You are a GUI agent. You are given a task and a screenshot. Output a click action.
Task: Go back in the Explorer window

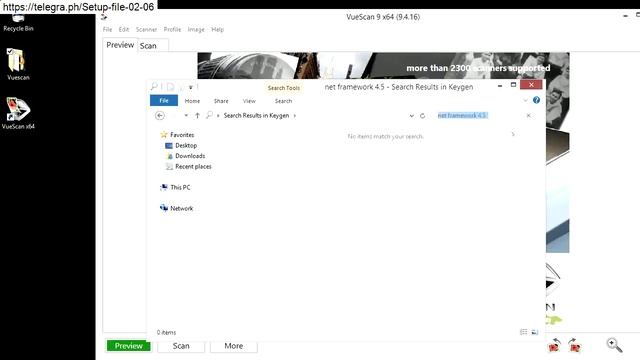pyautogui.click(x=160, y=116)
